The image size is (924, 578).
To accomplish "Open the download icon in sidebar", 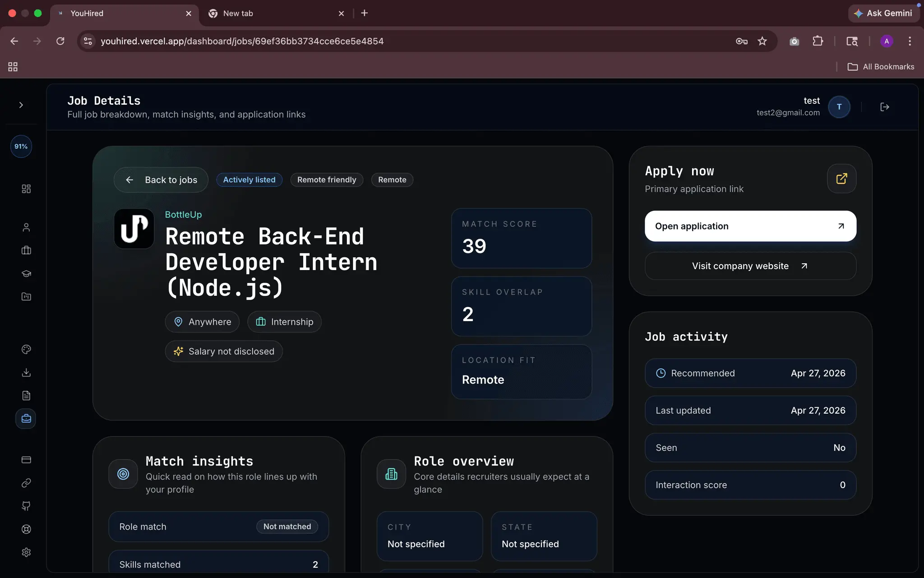I will [26, 373].
